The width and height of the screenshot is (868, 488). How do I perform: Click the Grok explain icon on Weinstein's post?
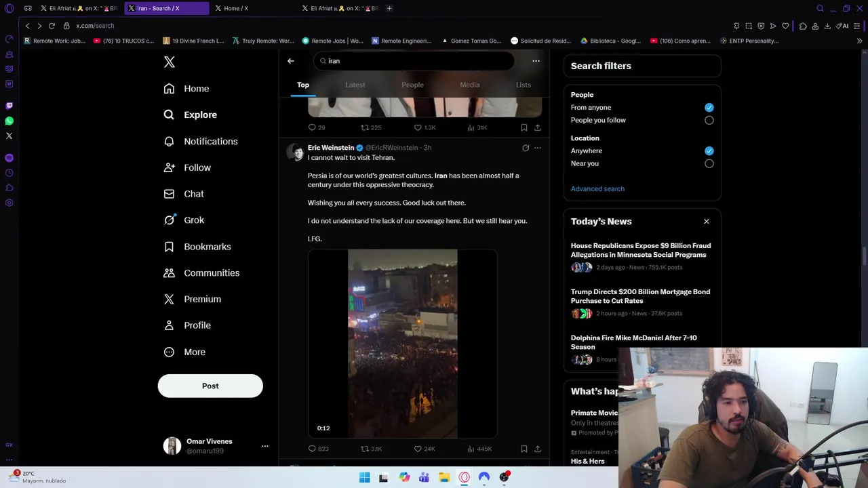[x=526, y=148]
